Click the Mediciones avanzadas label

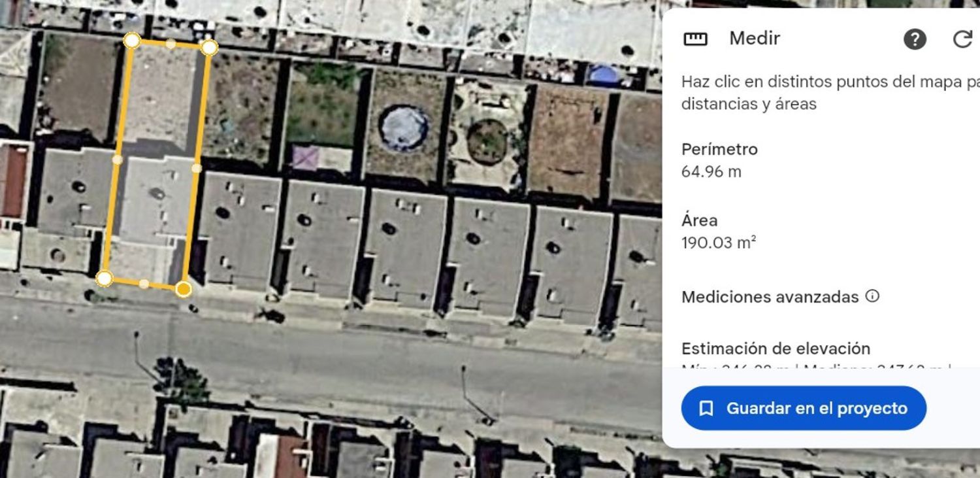click(770, 297)
